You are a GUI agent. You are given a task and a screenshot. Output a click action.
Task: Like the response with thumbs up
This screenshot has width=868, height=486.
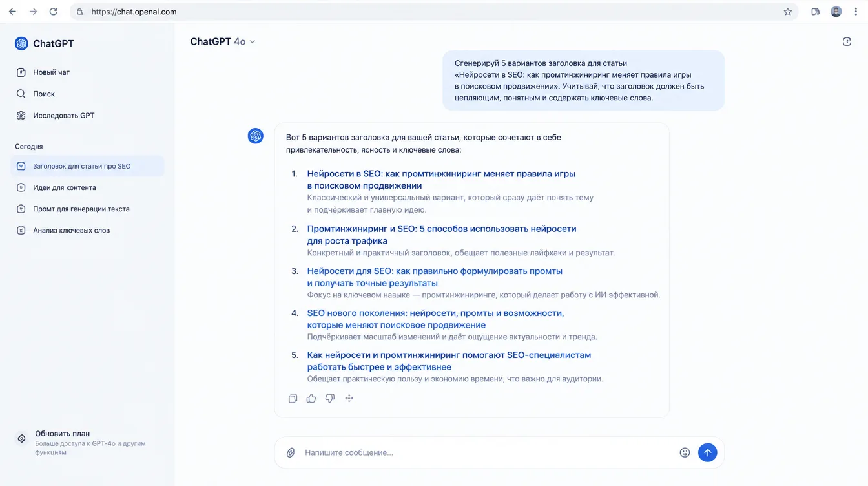pyautogui.click(x=311, y=398)
